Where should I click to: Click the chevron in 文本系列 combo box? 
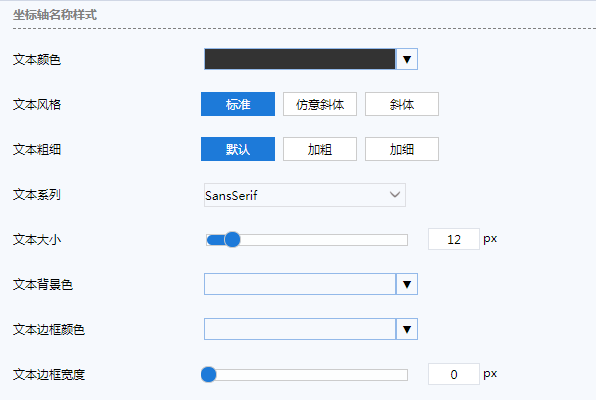pos(395,195)
